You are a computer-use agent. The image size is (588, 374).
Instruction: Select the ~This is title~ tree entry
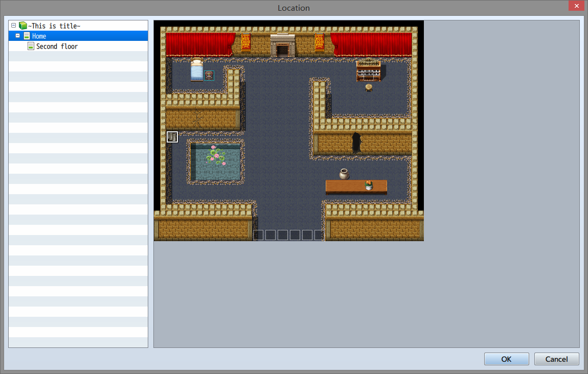(54, 26)
